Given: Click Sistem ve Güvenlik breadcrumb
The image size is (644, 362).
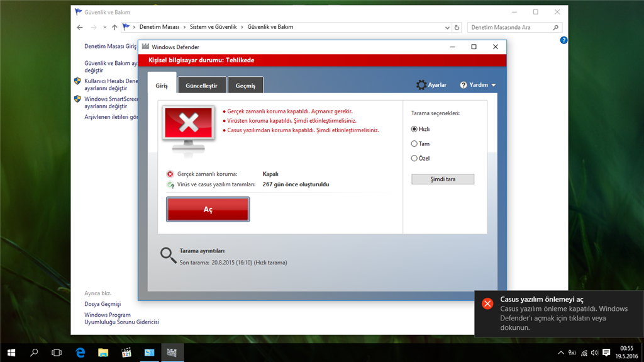Looking at the screenshot, I should coord(213,27).
